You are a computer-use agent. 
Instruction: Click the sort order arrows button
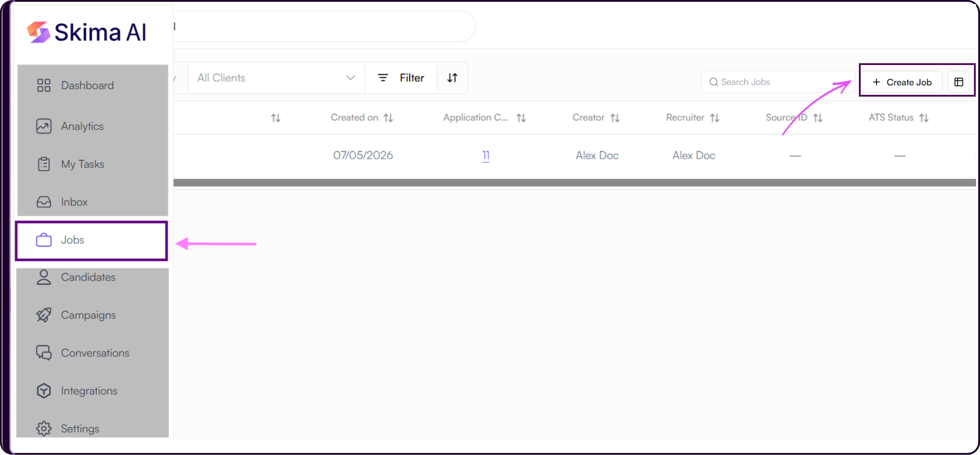pos(452,78)
